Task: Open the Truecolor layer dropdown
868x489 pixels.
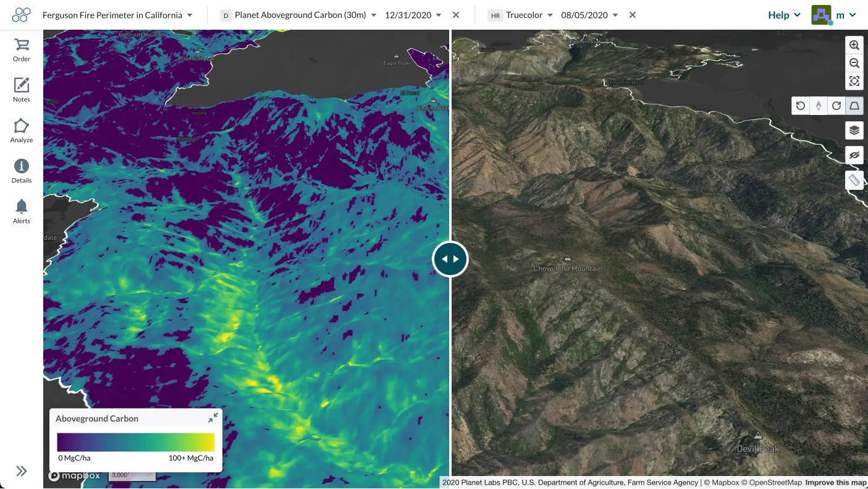Action: click(x=529, y=15)
